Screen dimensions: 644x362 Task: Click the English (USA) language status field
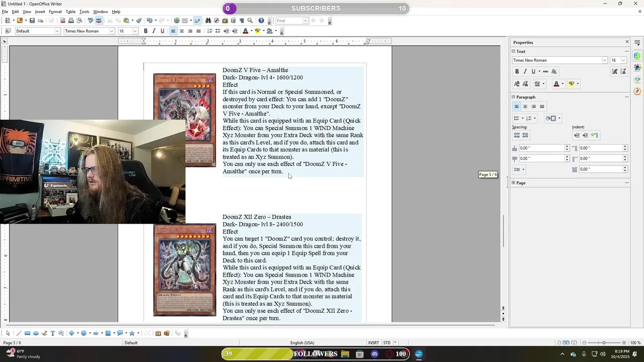(x=302, y=343)
